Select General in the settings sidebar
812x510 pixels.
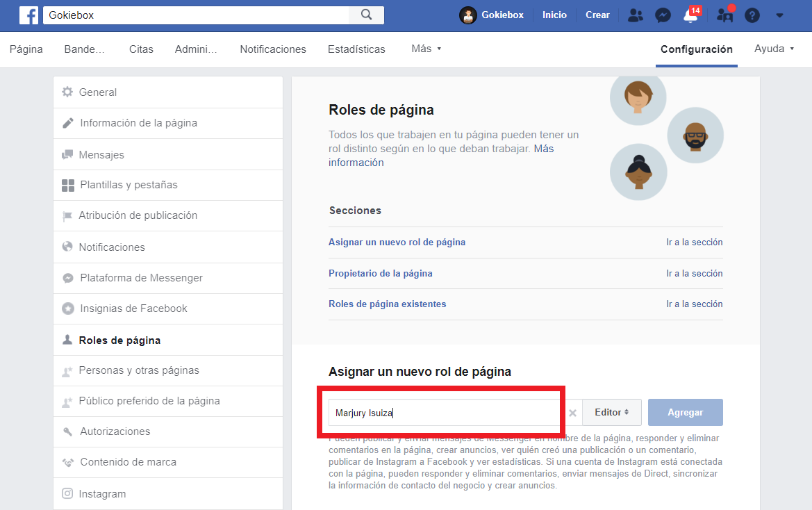point(168,92)
